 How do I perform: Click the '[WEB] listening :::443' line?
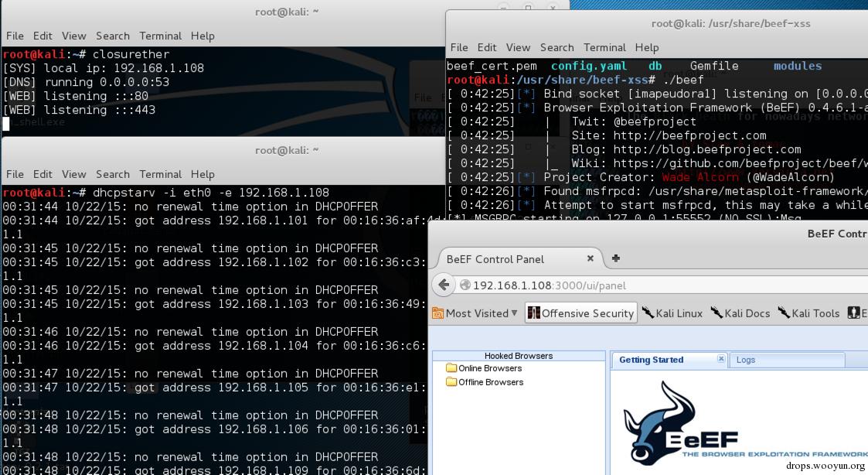79,110
